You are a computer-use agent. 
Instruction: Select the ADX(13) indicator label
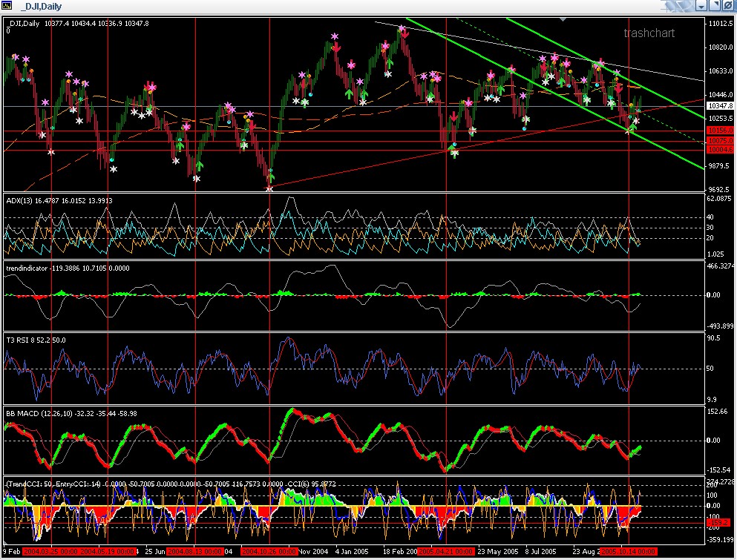(x=59, y=200)
